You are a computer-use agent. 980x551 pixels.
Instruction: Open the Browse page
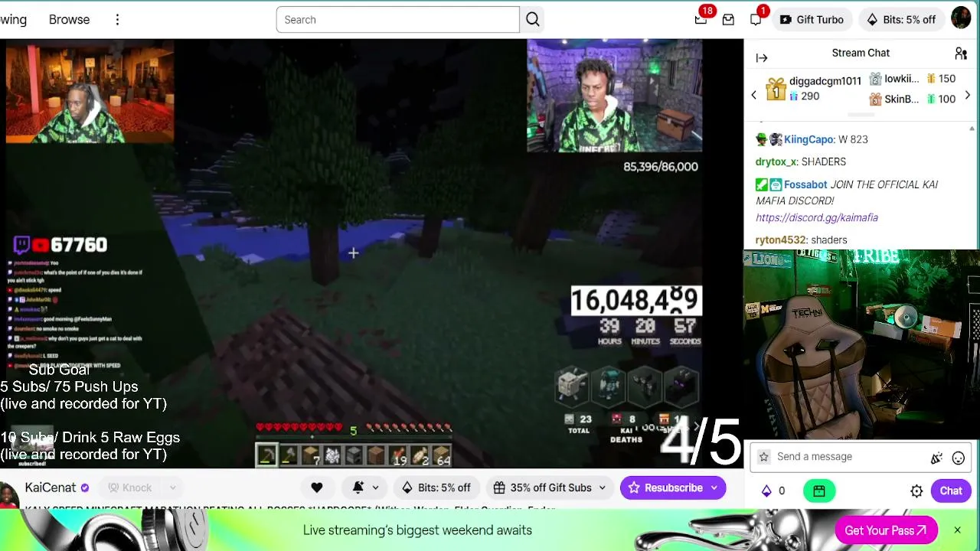pyautogui.click(x=69, y=20)
